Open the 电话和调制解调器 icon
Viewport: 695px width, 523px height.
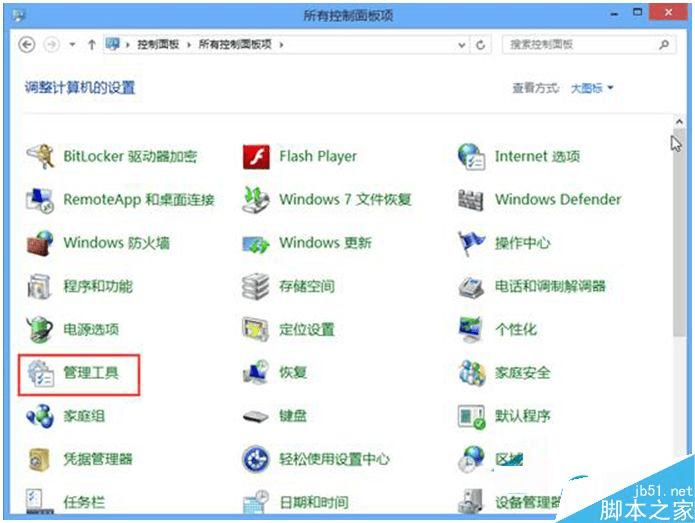(471, 287)
